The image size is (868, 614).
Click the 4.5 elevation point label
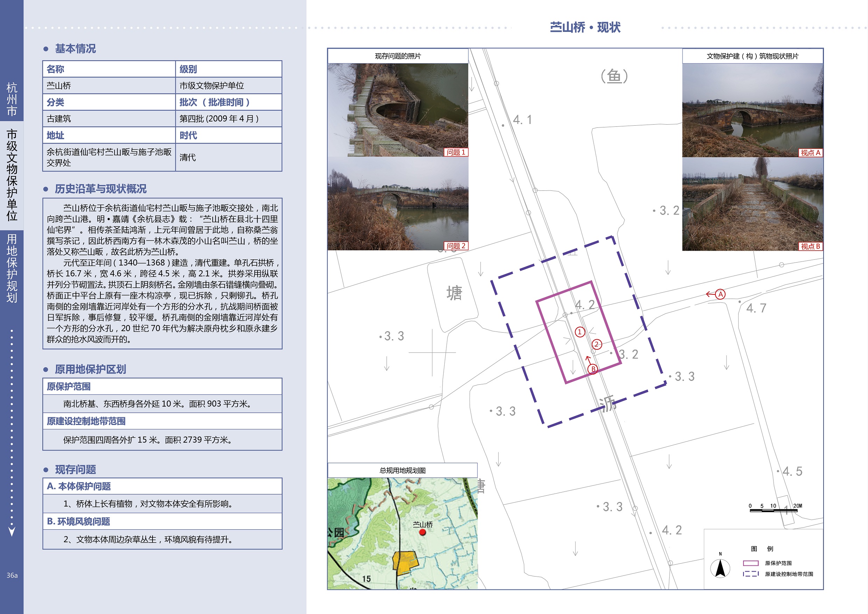[x=792, y=471]
